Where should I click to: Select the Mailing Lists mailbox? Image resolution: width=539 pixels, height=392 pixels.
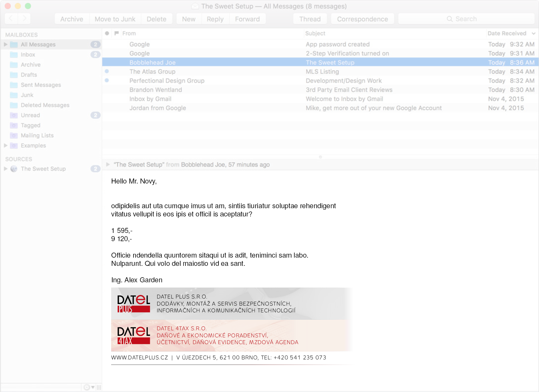pos(51,136)
